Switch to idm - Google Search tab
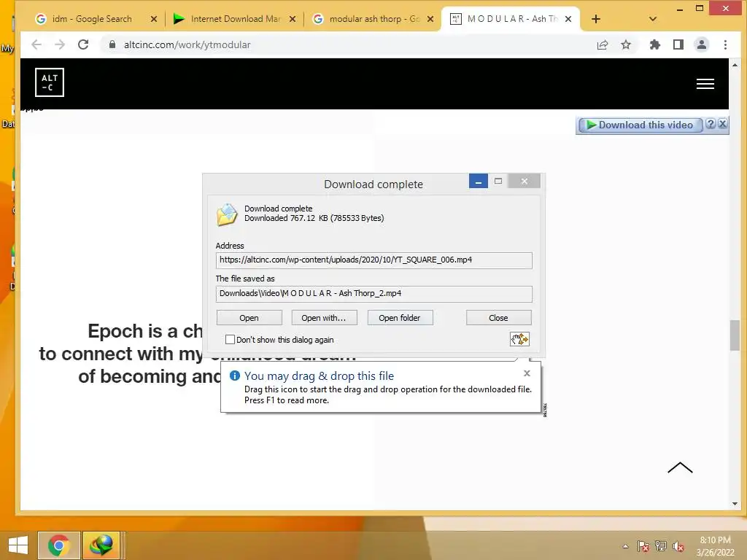747x560 pixels. point(91,19)
